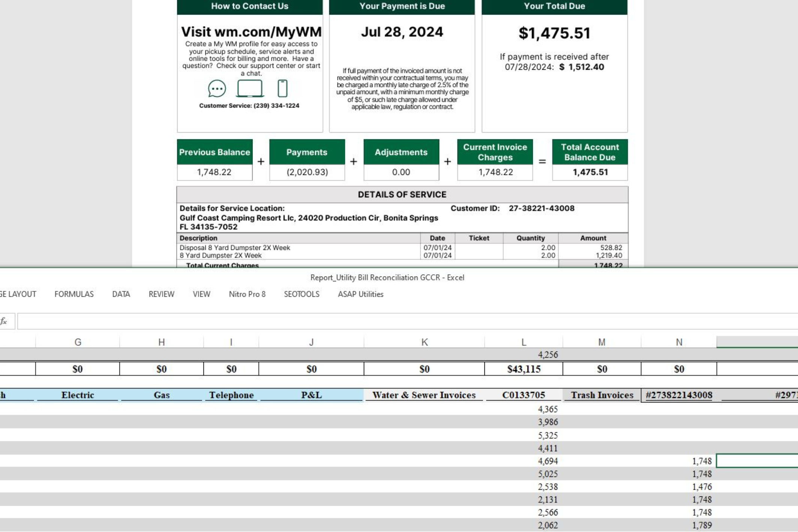The image size is (798, 532).
Task: Select the 1,748 cell beside 4,694
Action: pyautogui.click(x=679, y=461)
